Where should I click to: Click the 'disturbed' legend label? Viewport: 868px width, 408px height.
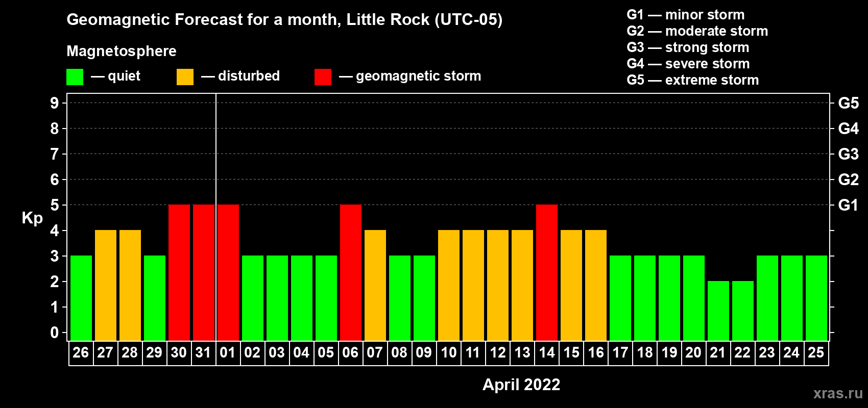pos(249,76)
